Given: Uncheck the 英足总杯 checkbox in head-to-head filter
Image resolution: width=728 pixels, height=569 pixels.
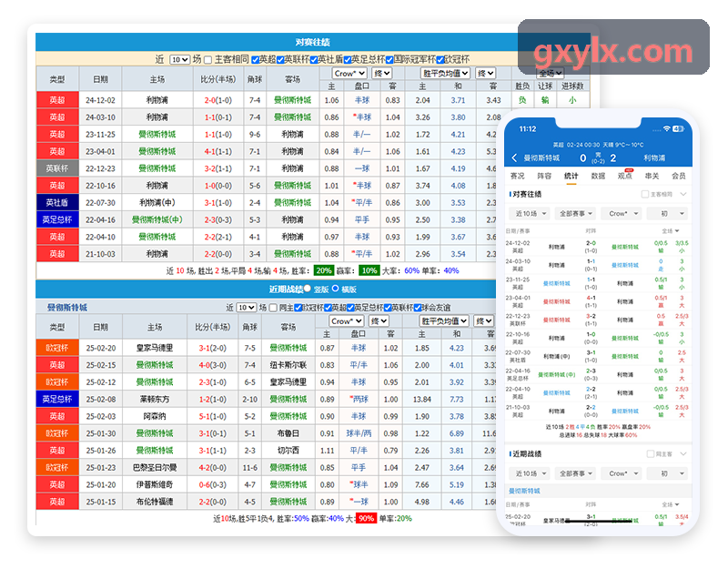Looking at the screenshot, I should [348, 60].
